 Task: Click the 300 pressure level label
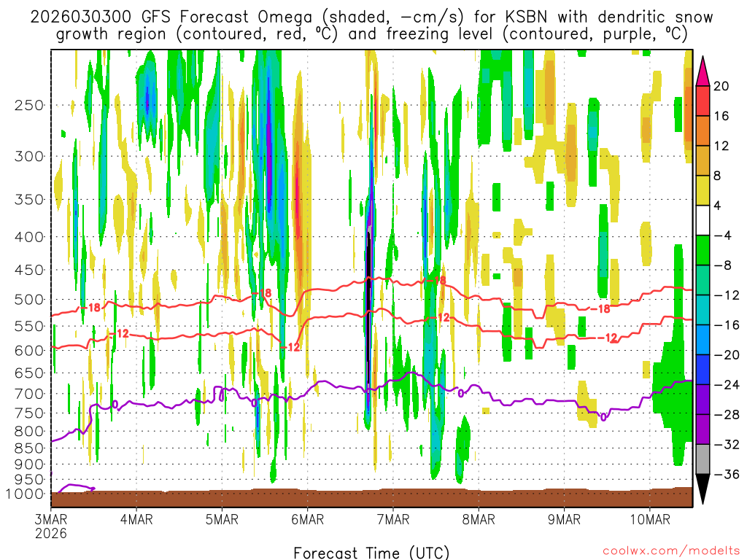(x=29, y=156)
